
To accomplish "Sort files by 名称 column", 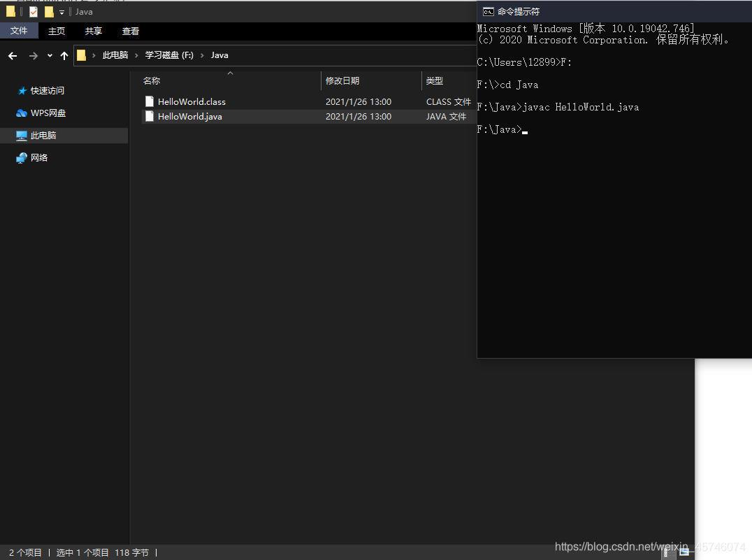I will pos(152,80).
